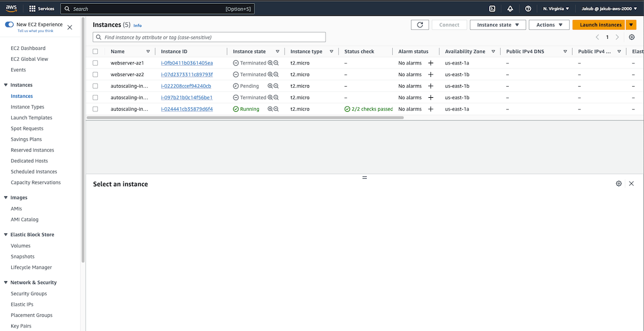Viewport: 644px width, 331px height.
Task: Open Launch Templates in sidebar
Action: (x=31, y=118)
